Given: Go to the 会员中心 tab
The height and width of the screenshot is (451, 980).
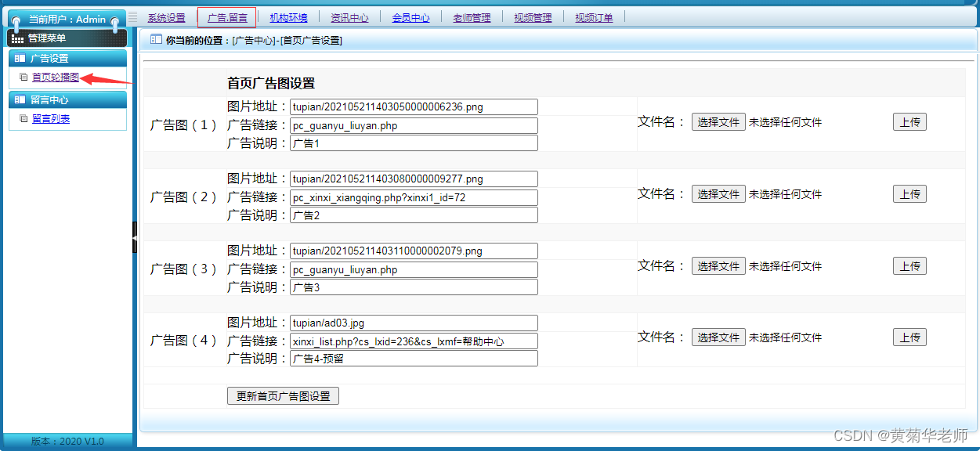Looking at the screenshot, I should coord(410,18).
